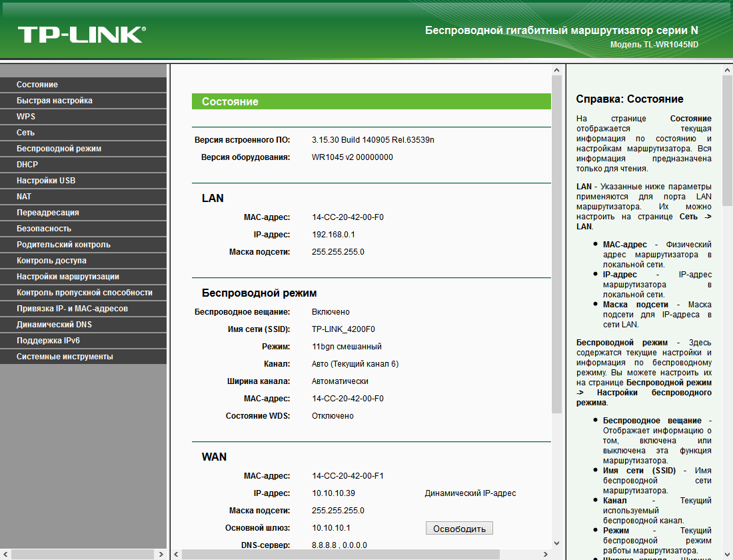This screenshot has width=733, height=560.
Task: Open Настройки маршрутизации
Action: point(83,277)
